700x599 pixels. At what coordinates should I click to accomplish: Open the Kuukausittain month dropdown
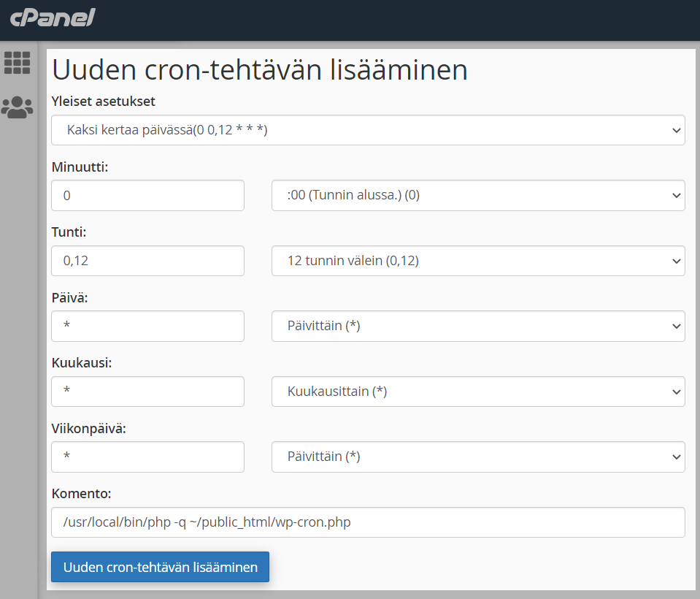(478, 392)
